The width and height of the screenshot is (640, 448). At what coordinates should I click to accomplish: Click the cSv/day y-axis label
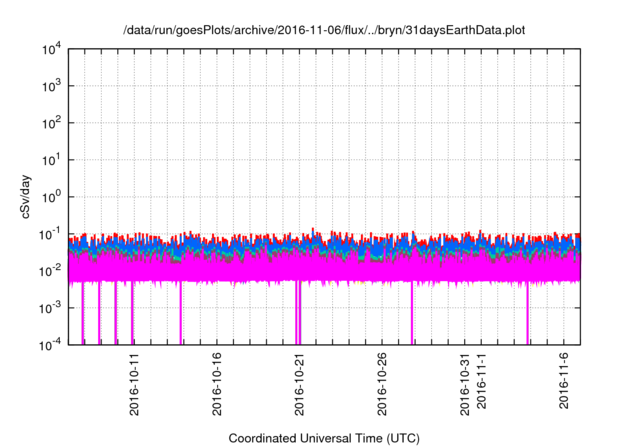[x=26, y=197]
